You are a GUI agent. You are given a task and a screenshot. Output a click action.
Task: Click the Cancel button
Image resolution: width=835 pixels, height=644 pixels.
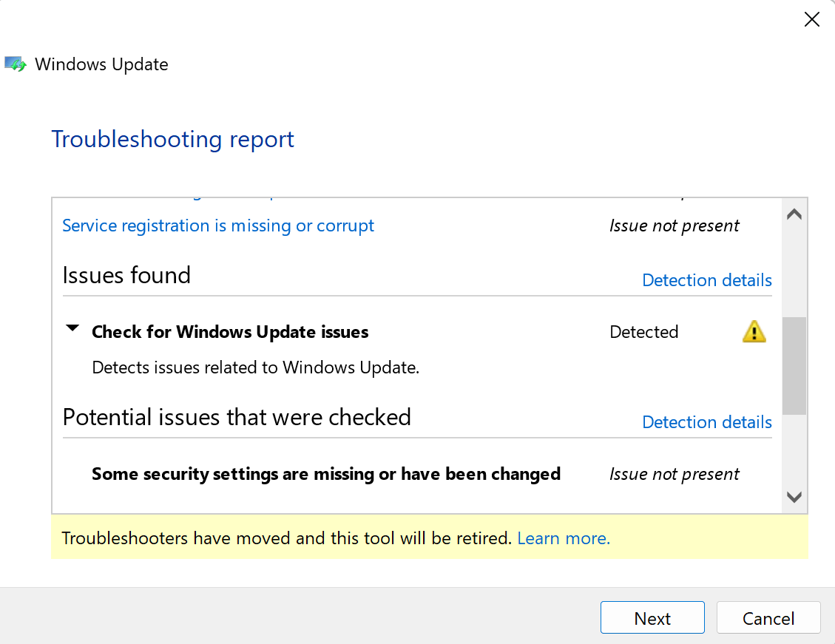(x=768, y=618)
